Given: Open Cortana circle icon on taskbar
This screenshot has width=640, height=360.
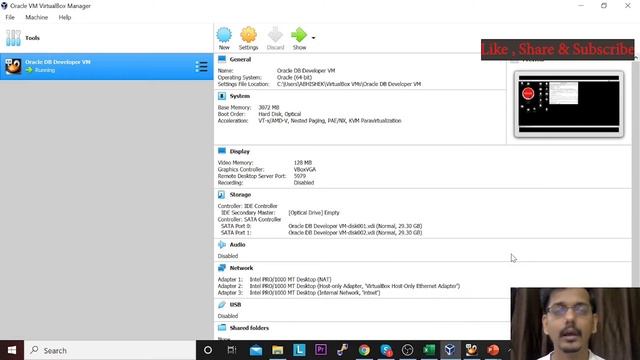Looking at the screenshot, I should [208, 350].
